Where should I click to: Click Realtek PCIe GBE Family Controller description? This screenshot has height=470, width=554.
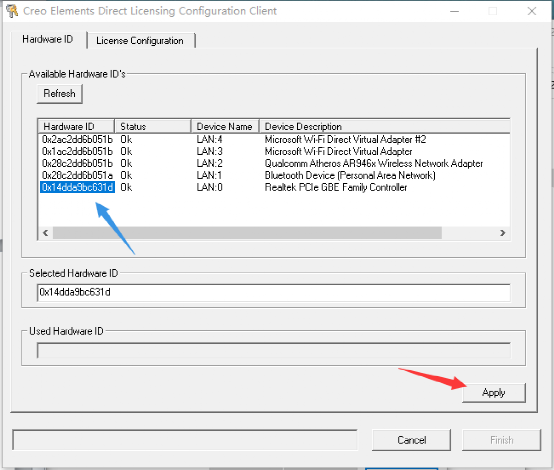(336, 187)
